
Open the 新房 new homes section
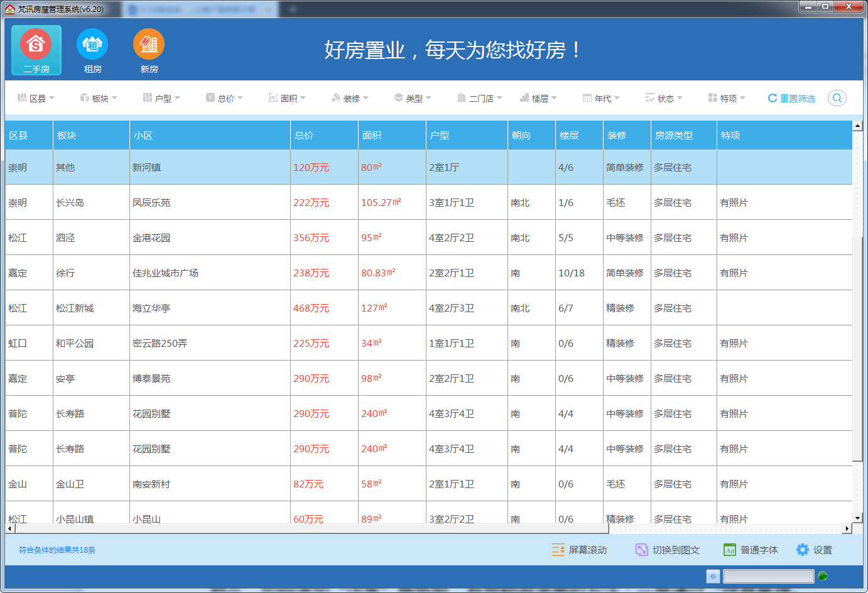coord(149,50)
